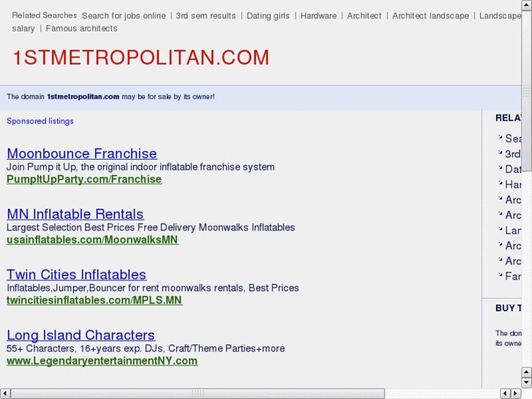532x399 pixels.
Task: Click the vertical scrollbar down arrow at bottom
Action: tap(526, 382)
